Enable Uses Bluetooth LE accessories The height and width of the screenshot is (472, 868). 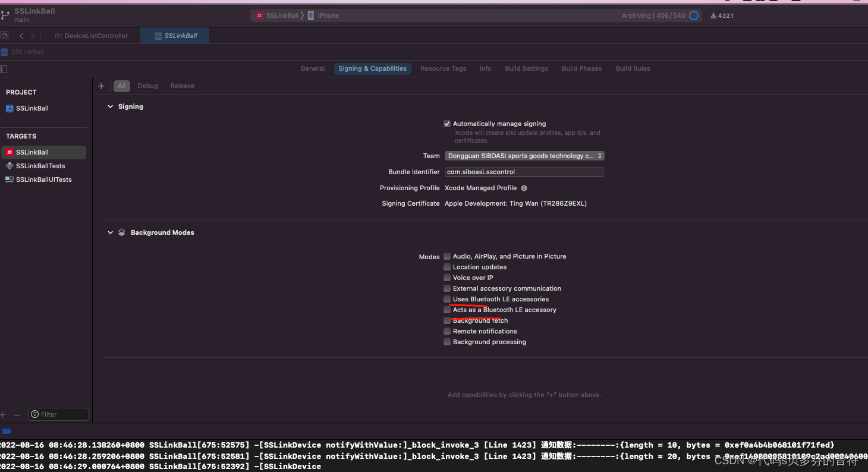coord(447,299)
